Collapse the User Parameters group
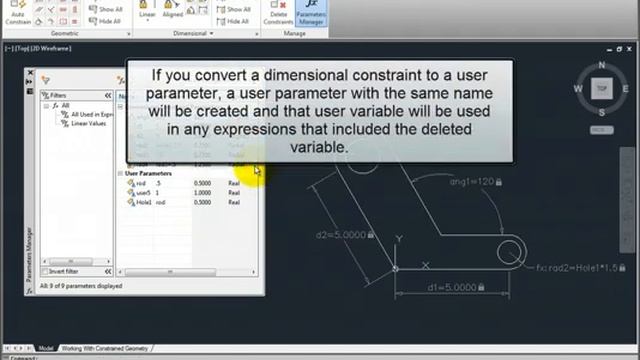Viewport: 640px width, 360px height. pos(120,173)
